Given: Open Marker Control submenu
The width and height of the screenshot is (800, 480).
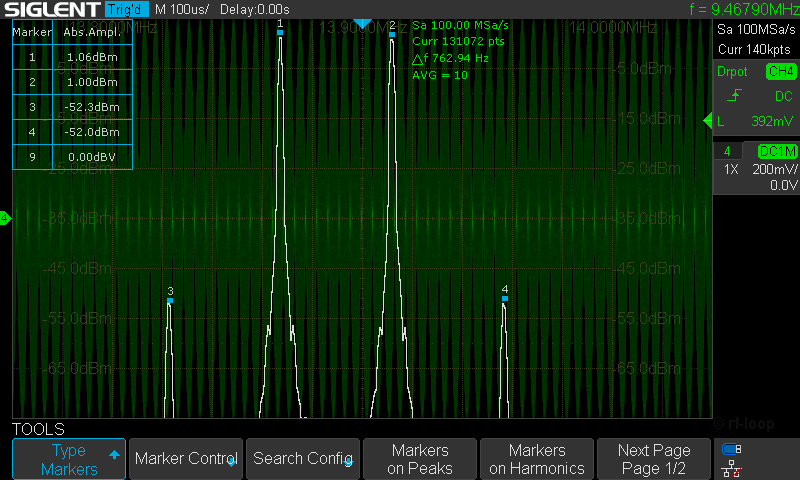Looking at the screenshot, I should click(x=186, y=459).
